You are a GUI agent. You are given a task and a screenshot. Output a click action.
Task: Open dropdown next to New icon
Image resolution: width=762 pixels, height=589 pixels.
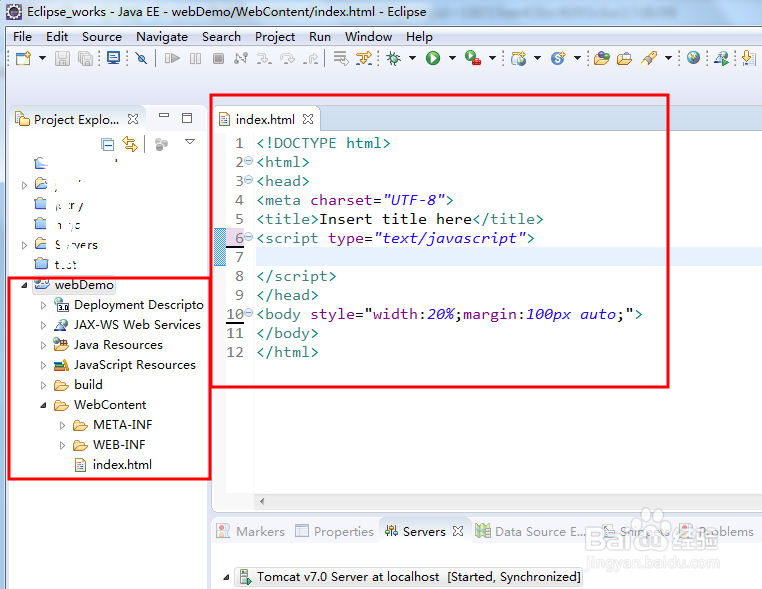pyautogui.click(x=42, y=58)
